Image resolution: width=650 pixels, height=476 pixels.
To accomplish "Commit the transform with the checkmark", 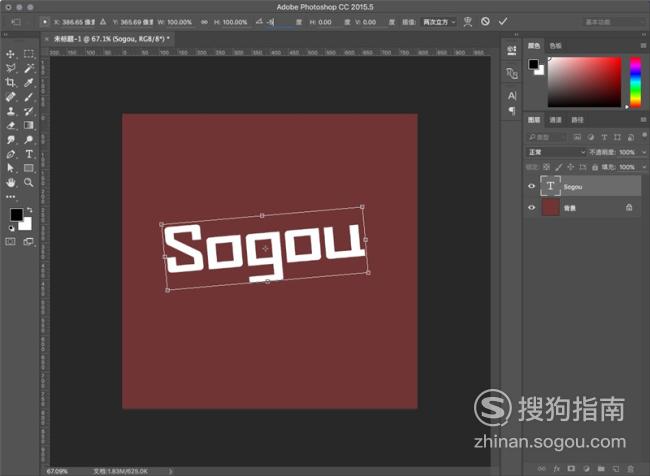I will coord(503,22).
